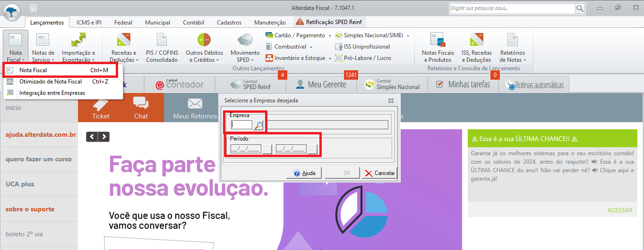Click the Ajuda button in dialog
Viewport: 644px width, 250px height.
pyautogui.click(x=304, y=173)
